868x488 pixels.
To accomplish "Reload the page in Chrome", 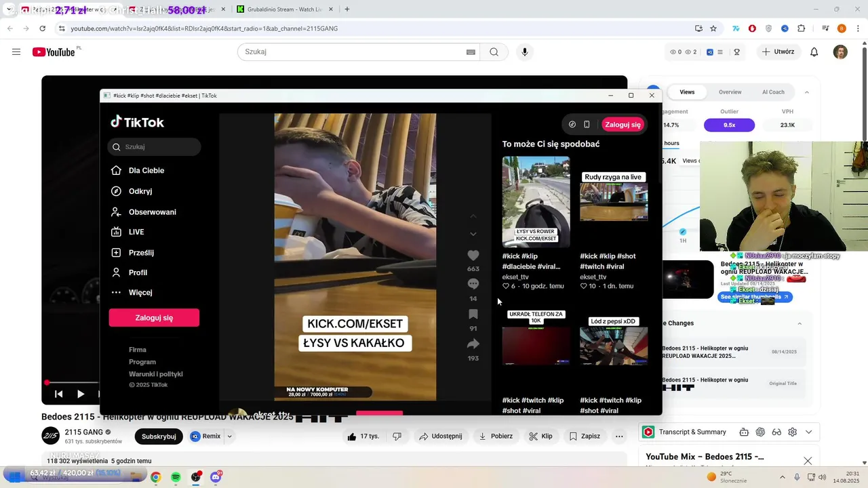I will coord(42,28).
